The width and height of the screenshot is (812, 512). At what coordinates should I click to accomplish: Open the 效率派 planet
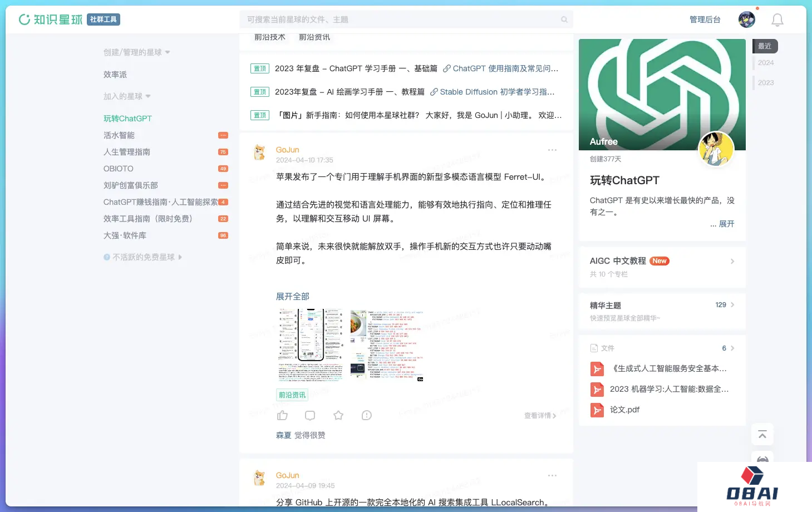[x=115, y=75]
